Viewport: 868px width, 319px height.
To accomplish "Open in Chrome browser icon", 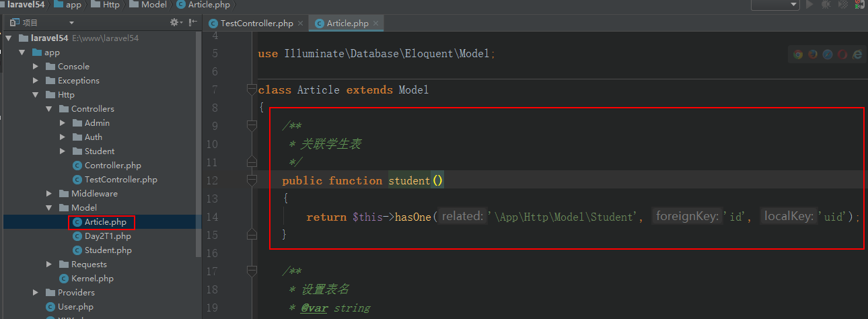I will pyautogui.click(x=798, y=55).
